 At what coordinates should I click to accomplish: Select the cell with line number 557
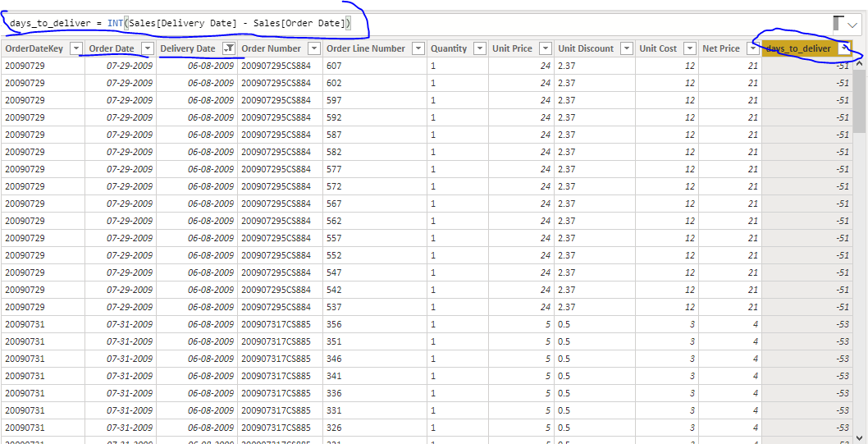point(375,238)
